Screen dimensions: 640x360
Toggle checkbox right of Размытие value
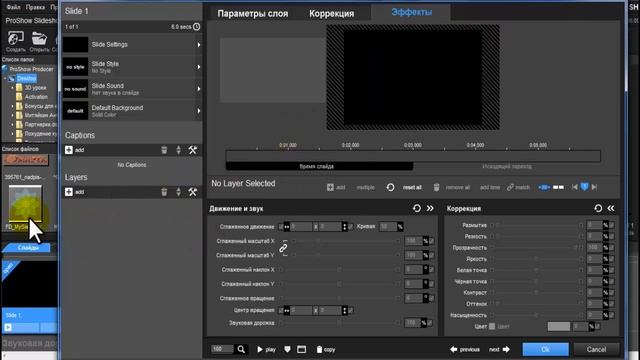[611, 225]
